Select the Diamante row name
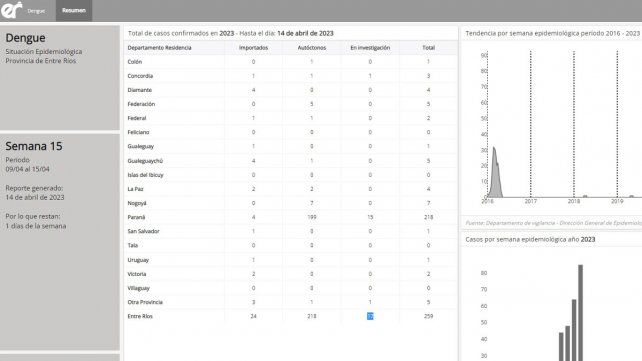 [140, 90]
